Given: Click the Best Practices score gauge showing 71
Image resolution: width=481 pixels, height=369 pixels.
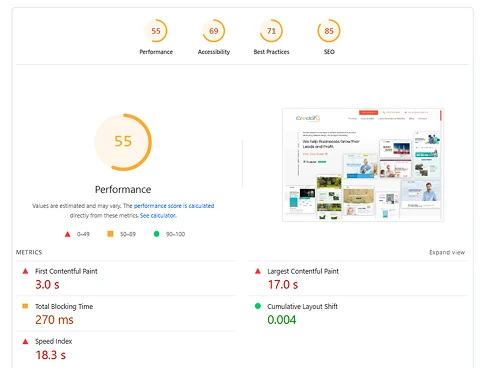Looking at the screenshot, I should coord(271,31).
